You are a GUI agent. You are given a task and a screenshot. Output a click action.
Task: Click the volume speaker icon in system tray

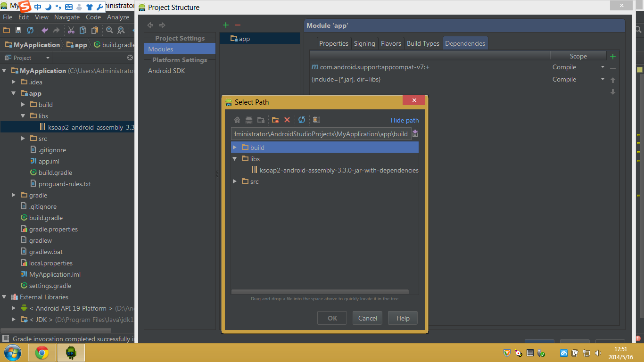[598, 353]
